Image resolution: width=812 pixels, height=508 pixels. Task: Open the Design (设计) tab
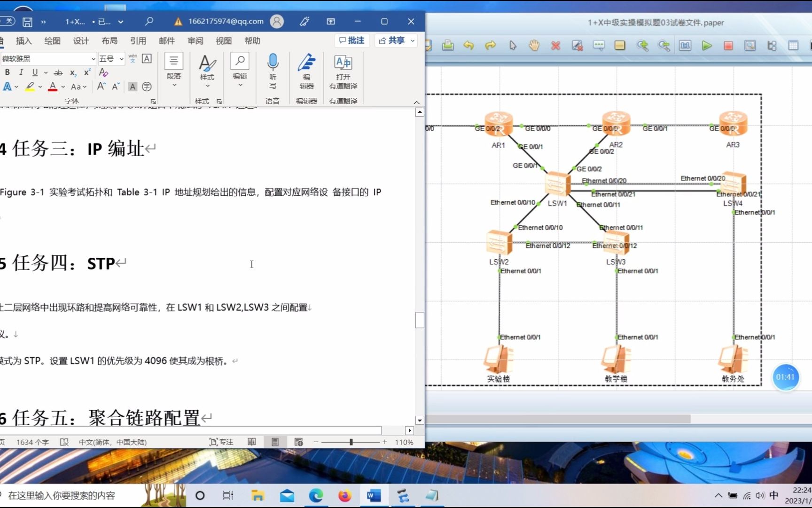[x=81, y=41]
